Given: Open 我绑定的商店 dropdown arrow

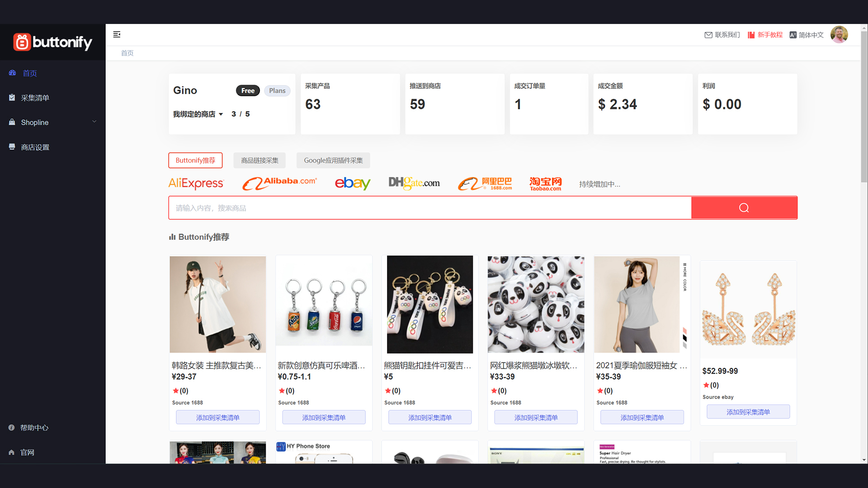Looking at the screenshot, I should pyautogui.click(x=221, y=114).
